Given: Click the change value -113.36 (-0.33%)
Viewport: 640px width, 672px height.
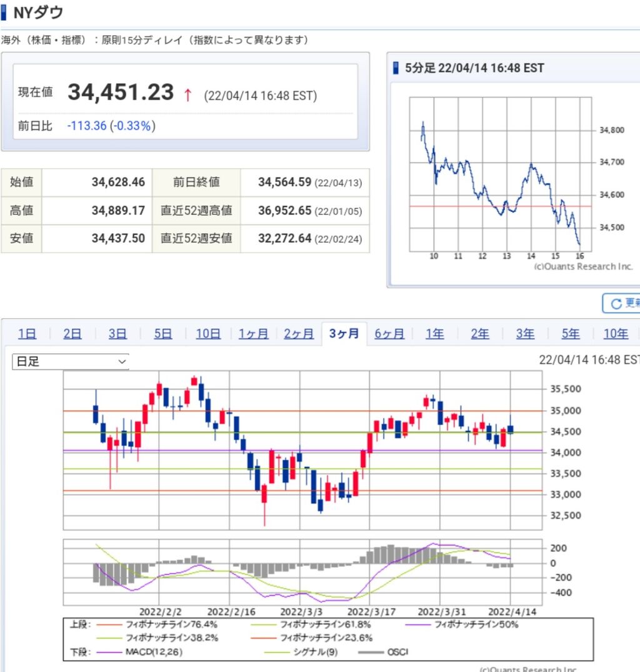Looking at the screenshot, I should pos(111,126).
